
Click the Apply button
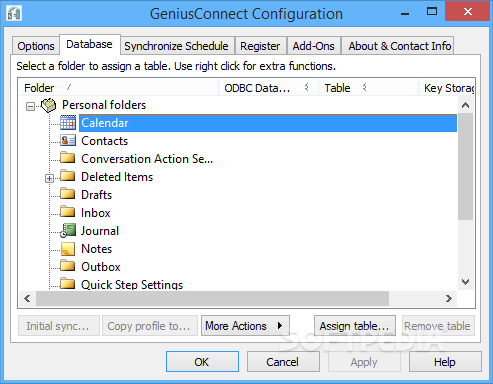[364, 362]
